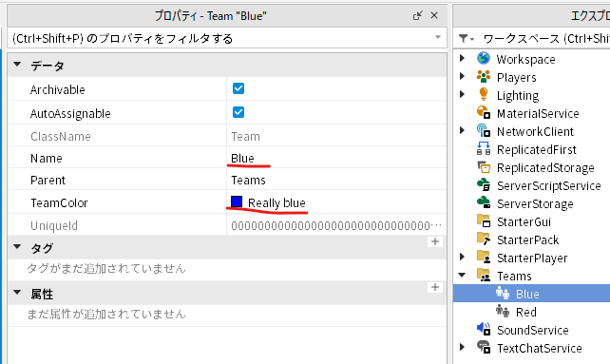Image resolution: width=610 pixels, height=364 pixels.
Task: Undock the Properties panel
Action: click(x=417, y=15)
